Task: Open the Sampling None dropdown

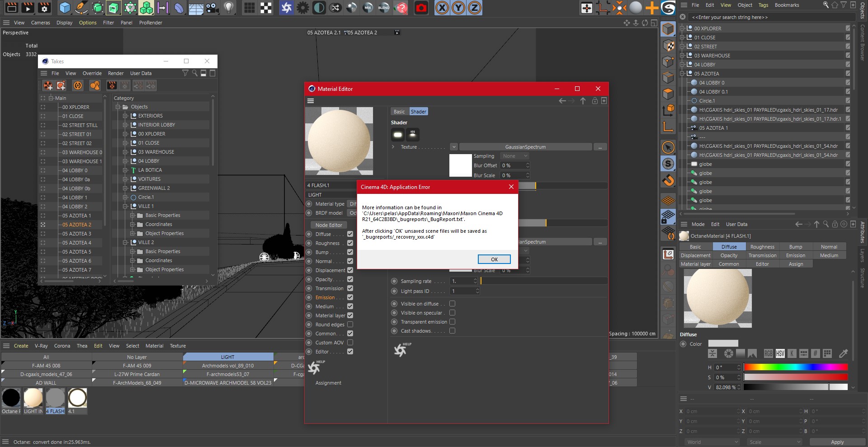Action: click(514, 156)
